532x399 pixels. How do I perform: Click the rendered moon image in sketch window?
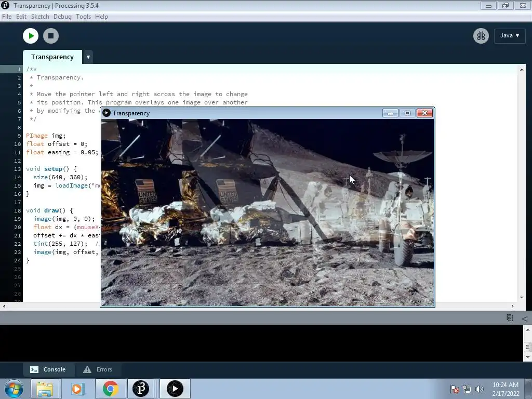pos(268,212)
